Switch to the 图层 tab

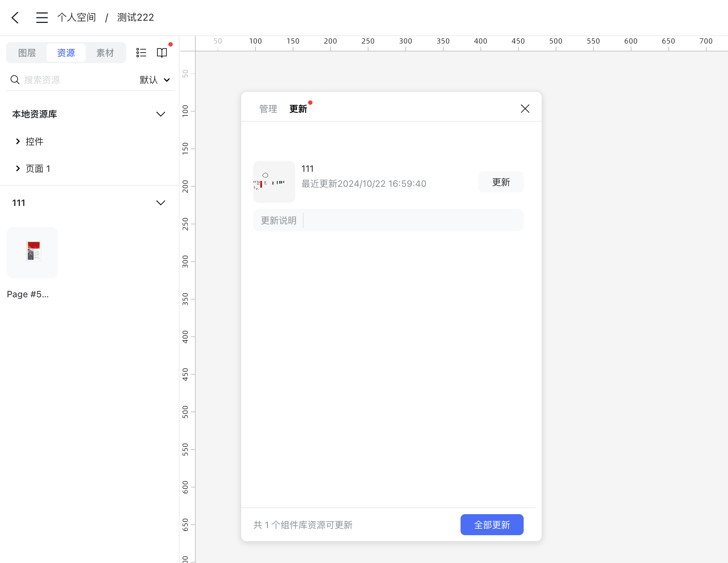(x=27, y=53)
